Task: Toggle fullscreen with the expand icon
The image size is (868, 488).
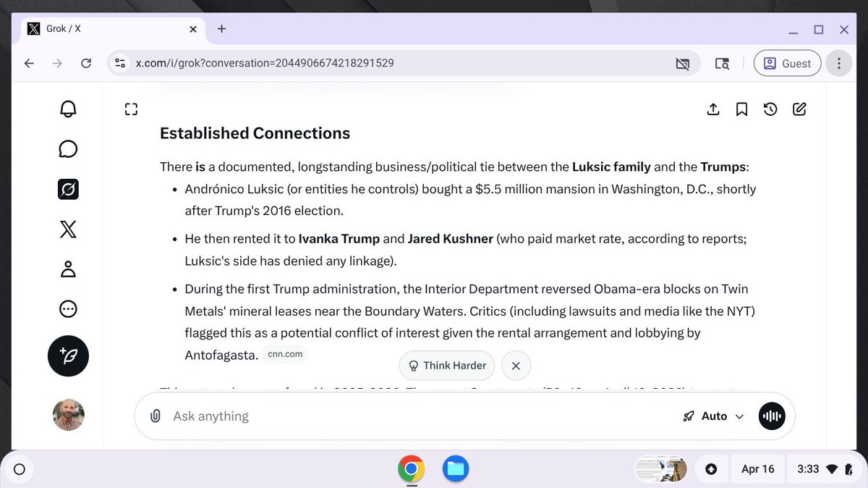Action: [131, 109]
